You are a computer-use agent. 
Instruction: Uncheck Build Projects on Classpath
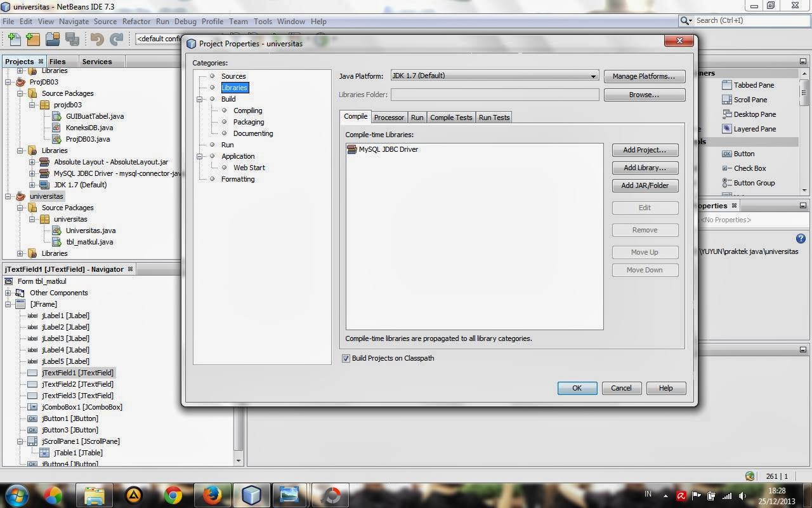point(346,358)
